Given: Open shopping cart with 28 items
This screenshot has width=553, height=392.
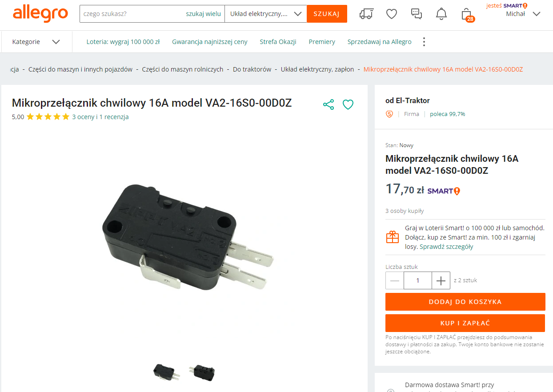Looking at the screenshot, I should tap(467, 14).
